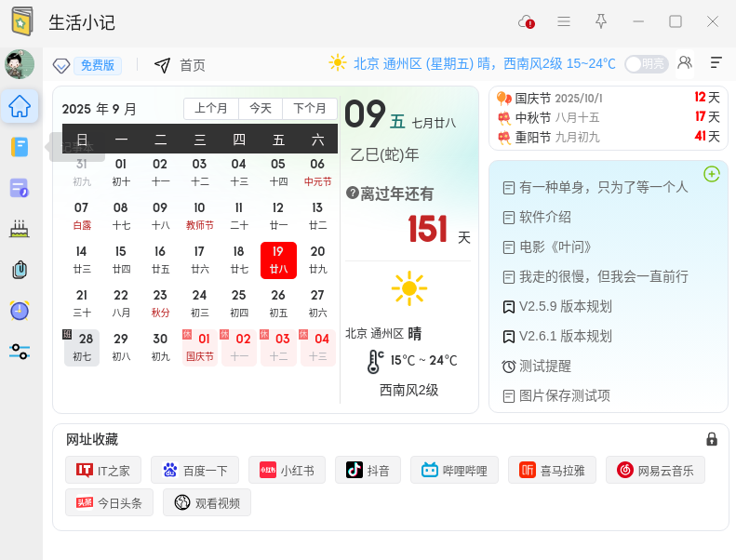Screen dimensions: 736x560
Task: Click the paperclip attachments sidebar icon
Action: pyautogui.click(x=20, y=270)
